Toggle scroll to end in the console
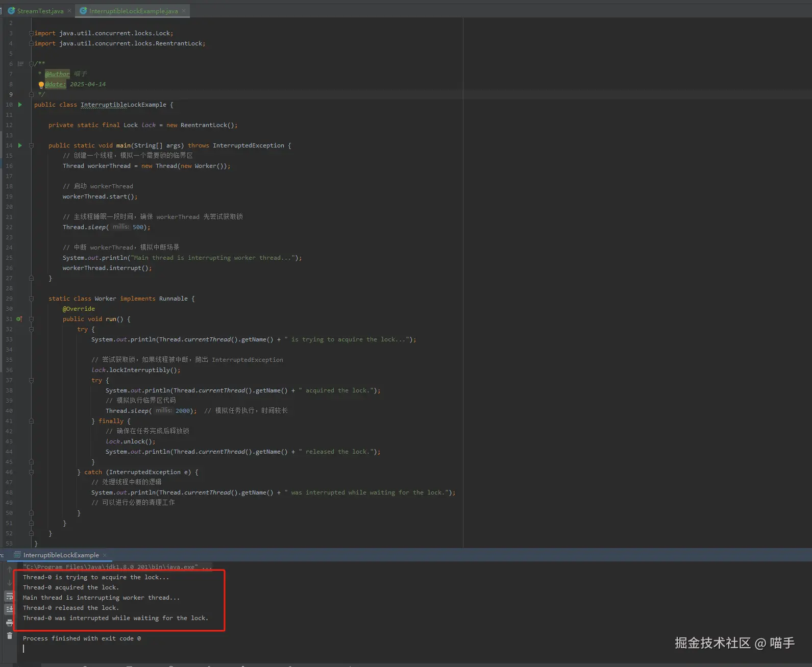Image resolution: width=812 pixels, height=667 pixels. point(9,609)
